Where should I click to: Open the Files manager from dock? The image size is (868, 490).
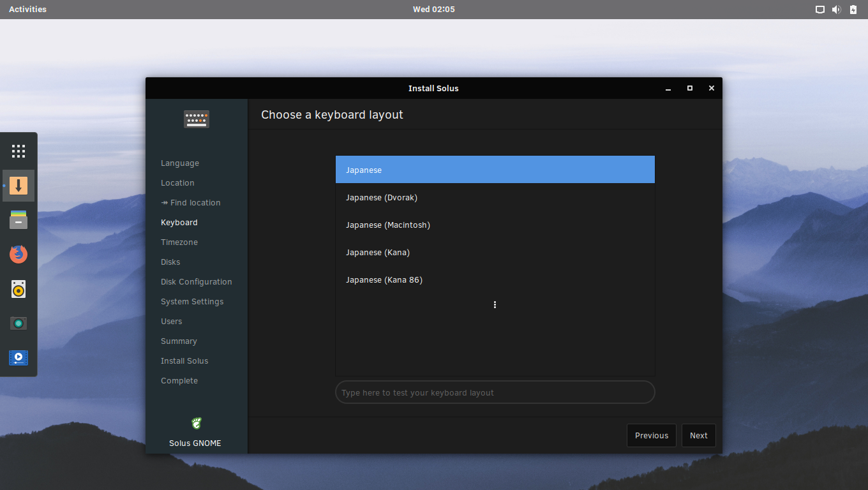point(19,220)
